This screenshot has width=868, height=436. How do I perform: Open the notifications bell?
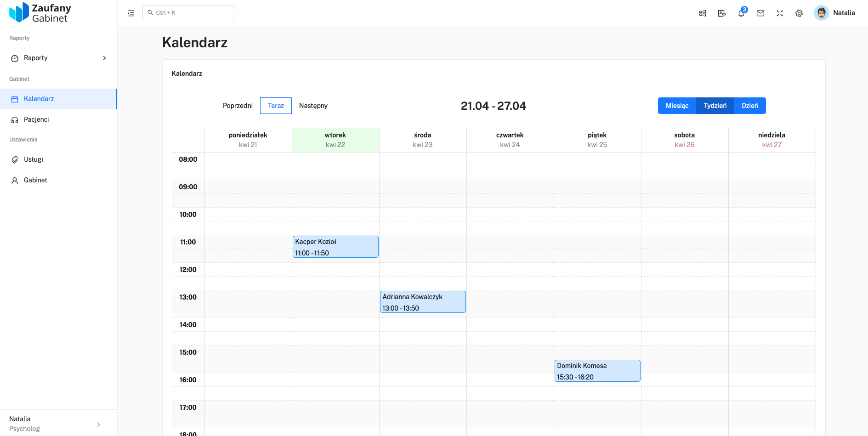pyautogui.click(x=741, y=13)
